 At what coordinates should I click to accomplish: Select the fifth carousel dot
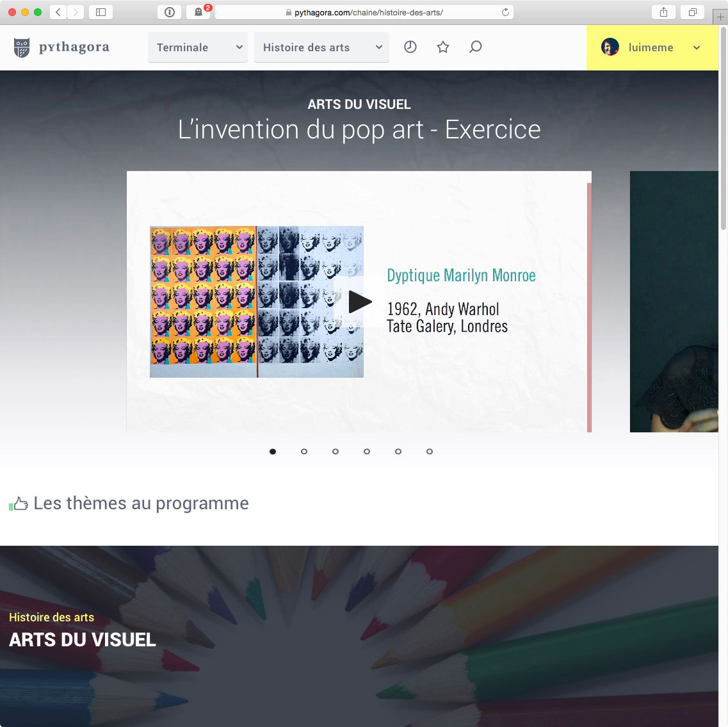(x=398, y=452)
